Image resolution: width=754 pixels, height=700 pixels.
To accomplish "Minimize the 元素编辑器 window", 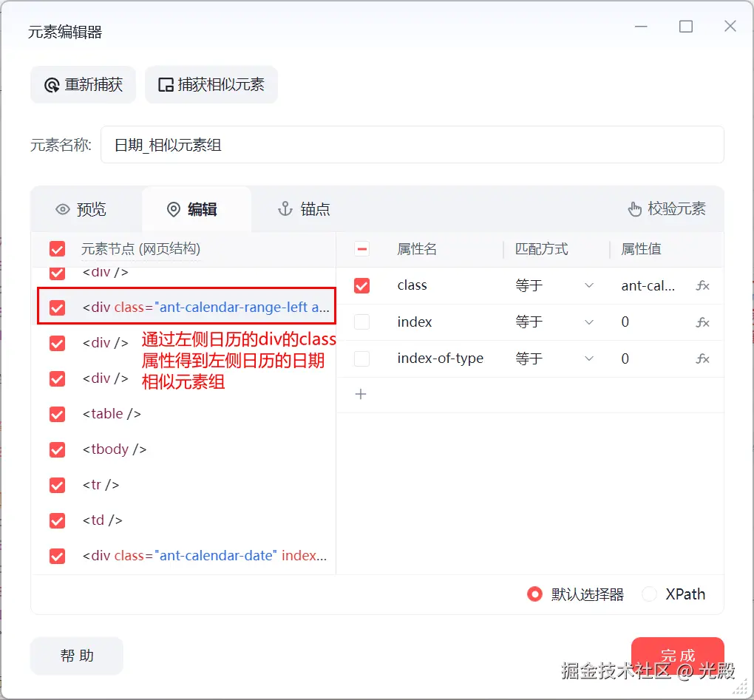I will pos(641,26).
